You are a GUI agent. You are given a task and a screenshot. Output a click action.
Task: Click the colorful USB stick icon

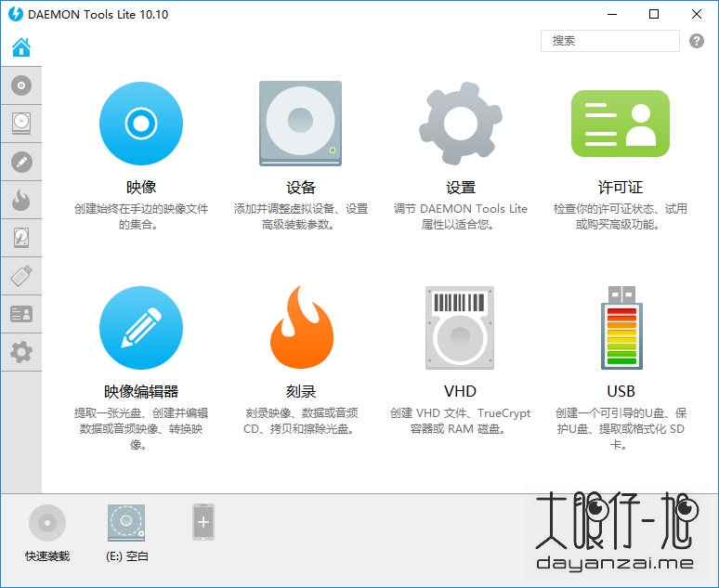pyautogui.click(x=621, y=328)
